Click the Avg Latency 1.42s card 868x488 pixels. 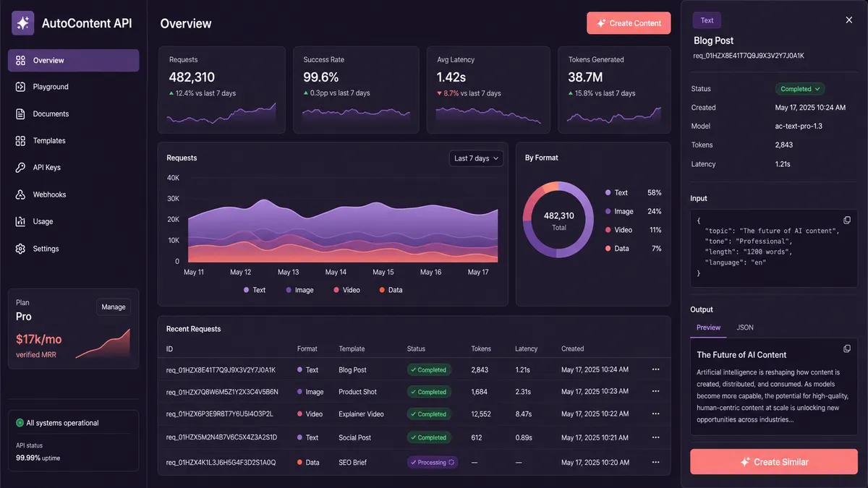pyautogui.click(x=489, y=90)
